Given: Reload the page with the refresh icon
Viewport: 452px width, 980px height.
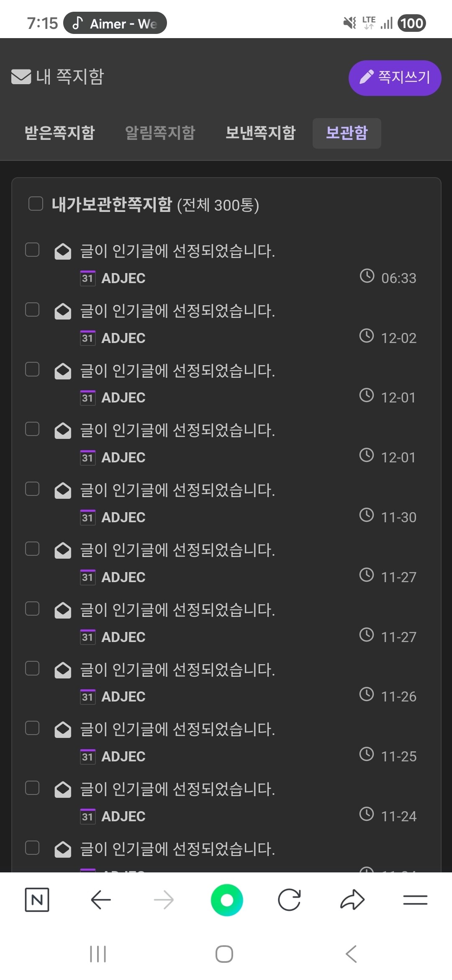Looking at the screenshot, I should 289,900.
